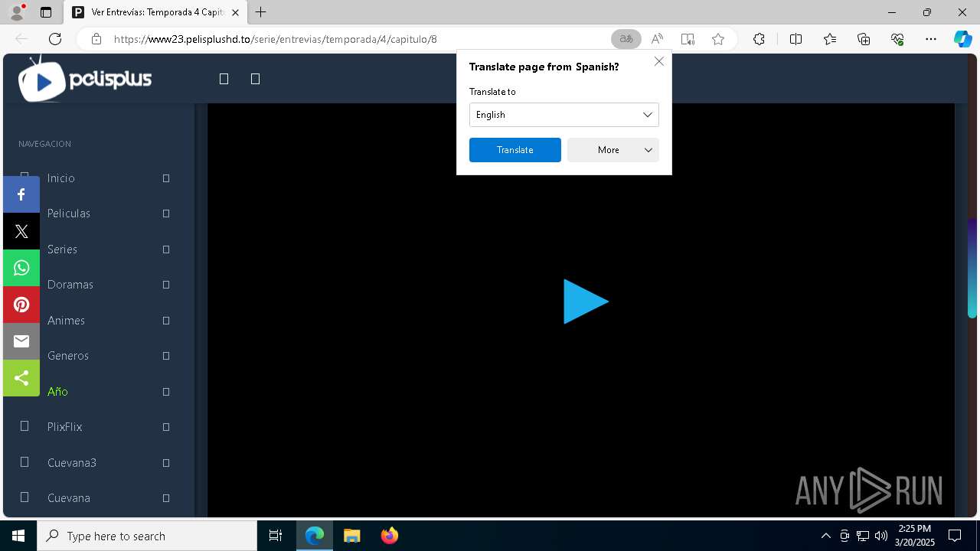Image resolution: width=980 pixels, height=551 pixels.
Task: Open the Cuevana sidebar link
Action: coord(69,498)
